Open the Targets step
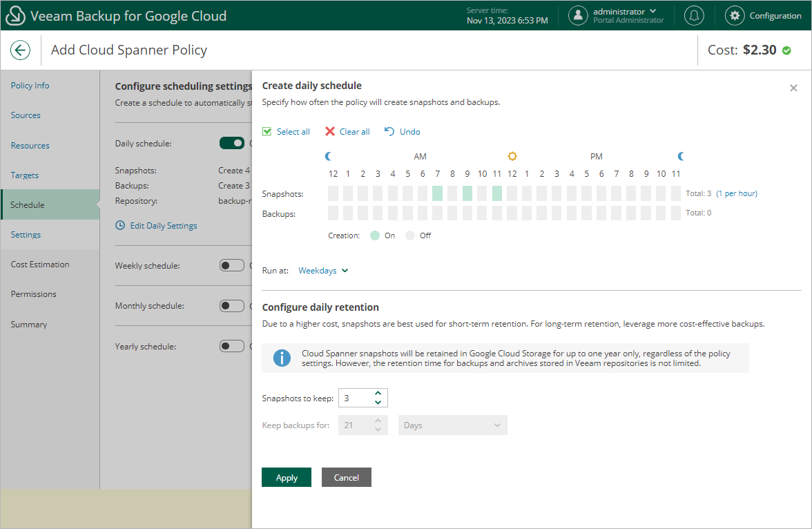Viewport: 812px width, 529px height. pyautogui.click(x=24, y=175)
